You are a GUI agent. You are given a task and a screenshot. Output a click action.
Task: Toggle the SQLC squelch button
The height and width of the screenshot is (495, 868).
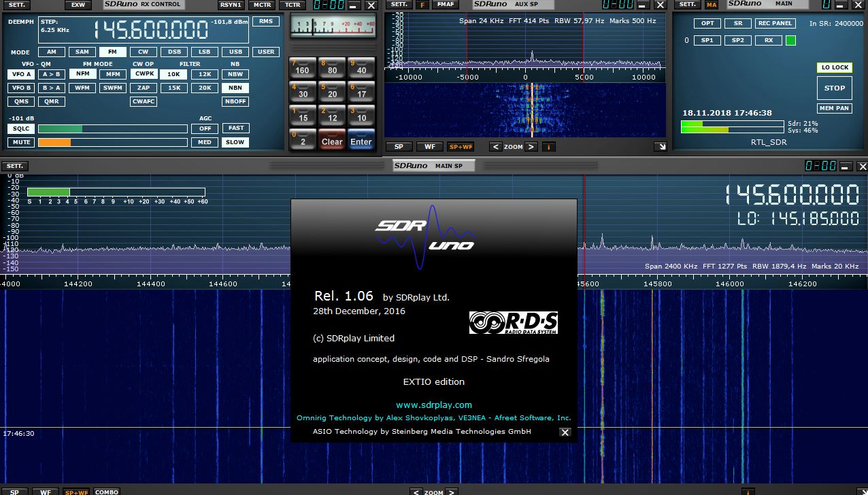[x=21, y=128]
